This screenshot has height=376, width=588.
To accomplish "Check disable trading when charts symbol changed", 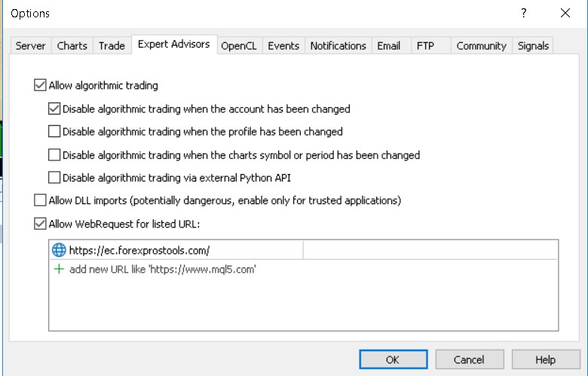I will point(54,155).
